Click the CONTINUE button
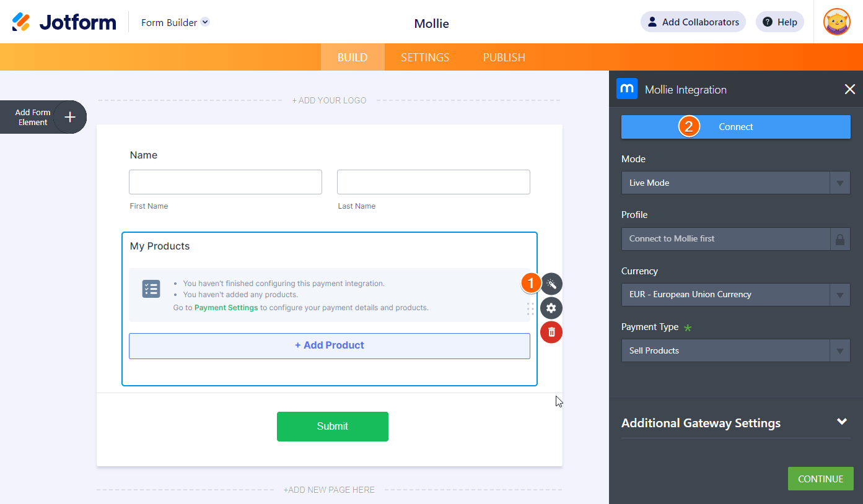The height and width of the screenshot is (504, 863). [820, 479]
